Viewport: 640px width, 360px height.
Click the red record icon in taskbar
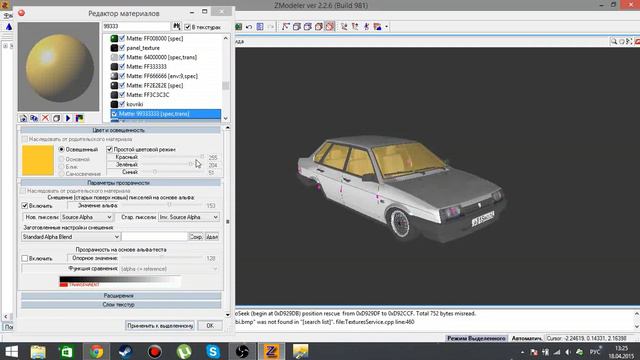click(155, 351)
